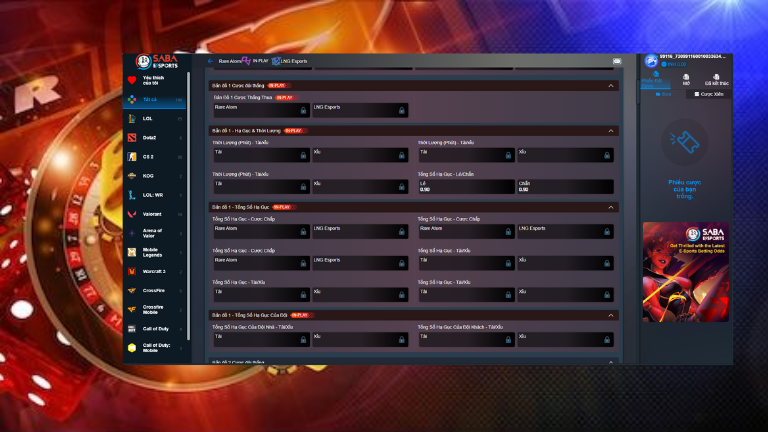Pick Rare Atom under Bản đồ 1 Cược Thắng Thua
The width and height of the screenshot is (768, 432).
[x=261, y=110]
